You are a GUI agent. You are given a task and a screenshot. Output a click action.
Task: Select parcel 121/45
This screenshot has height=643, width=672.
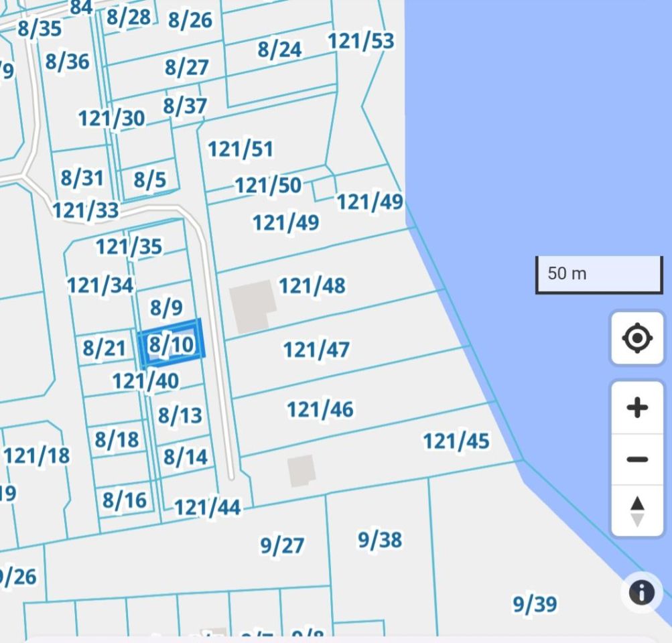(456, 441)
